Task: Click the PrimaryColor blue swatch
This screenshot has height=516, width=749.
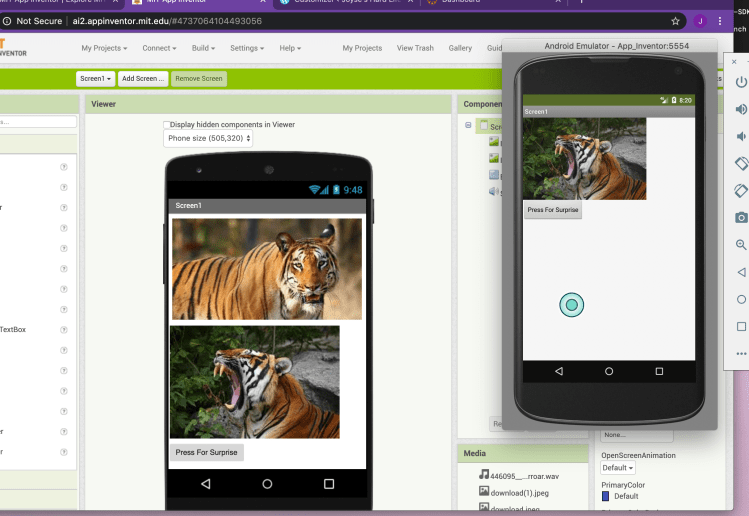Action: click(x=605, y=496)
